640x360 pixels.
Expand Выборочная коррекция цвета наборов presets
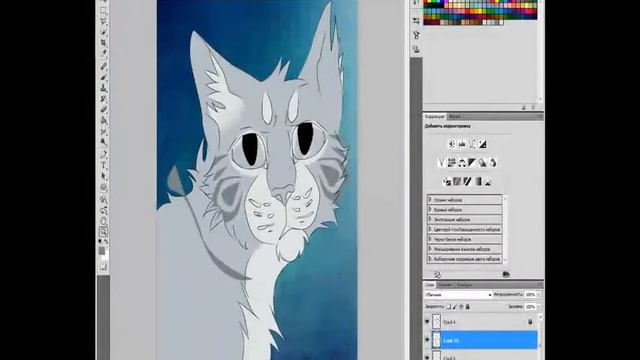430,258
